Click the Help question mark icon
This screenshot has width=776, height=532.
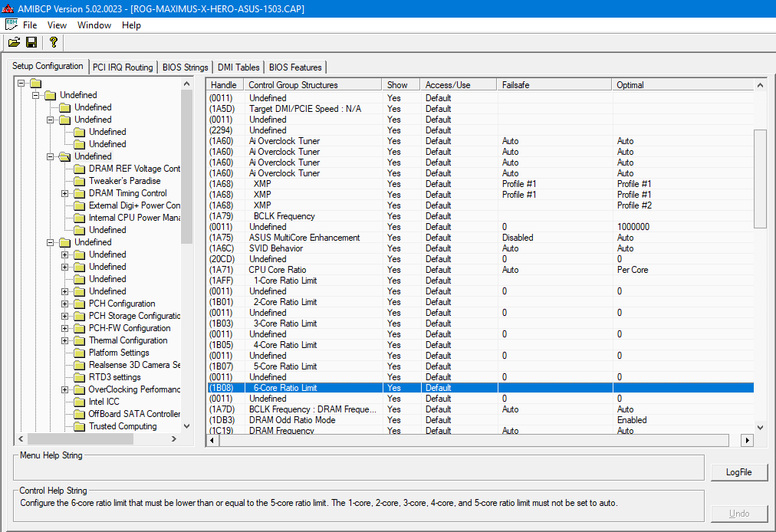point(53,42)
